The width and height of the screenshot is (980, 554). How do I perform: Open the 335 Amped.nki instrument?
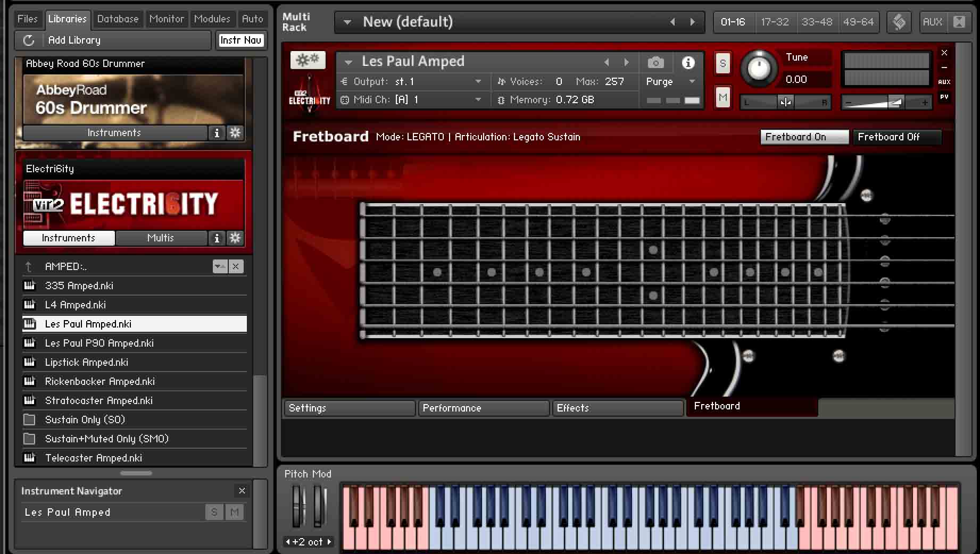[135, 286]
